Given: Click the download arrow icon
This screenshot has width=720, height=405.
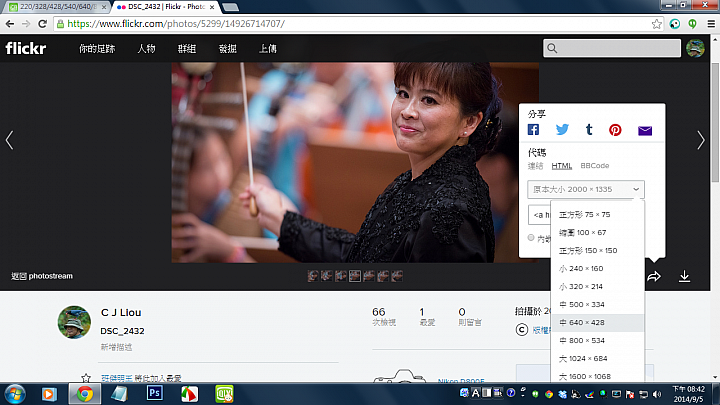Looking at the screenshot, I should [x=684, y=276].
